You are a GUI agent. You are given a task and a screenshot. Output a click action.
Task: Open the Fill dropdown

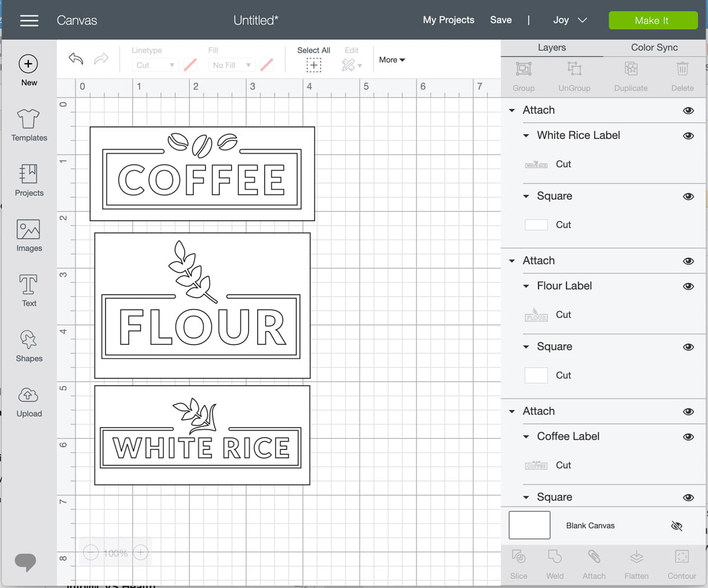pos(232,65)
